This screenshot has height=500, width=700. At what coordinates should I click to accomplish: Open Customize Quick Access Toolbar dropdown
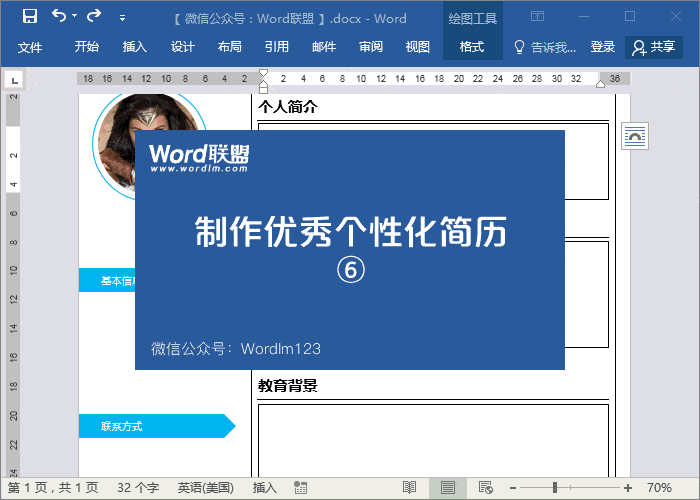click(122, 18)
